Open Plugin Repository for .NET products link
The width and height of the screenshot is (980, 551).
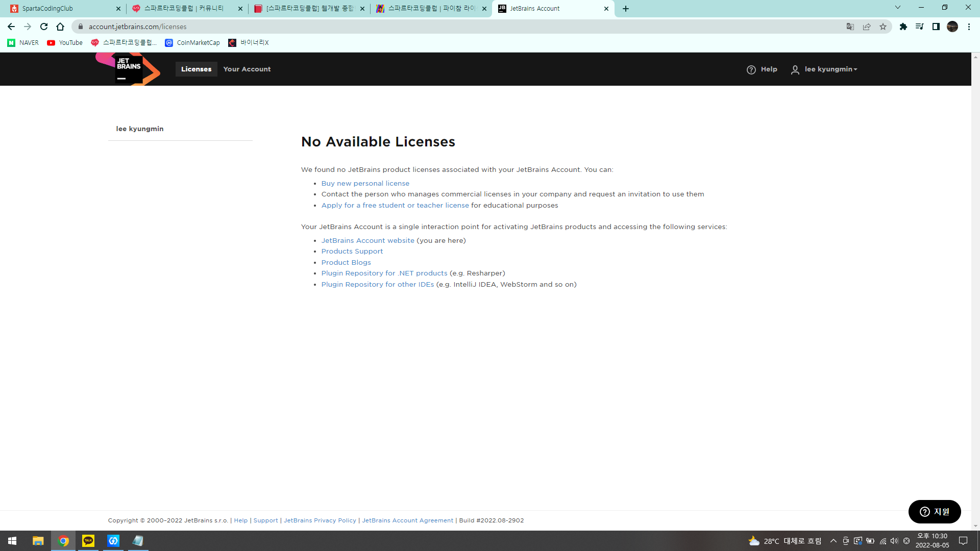(384, 273)
